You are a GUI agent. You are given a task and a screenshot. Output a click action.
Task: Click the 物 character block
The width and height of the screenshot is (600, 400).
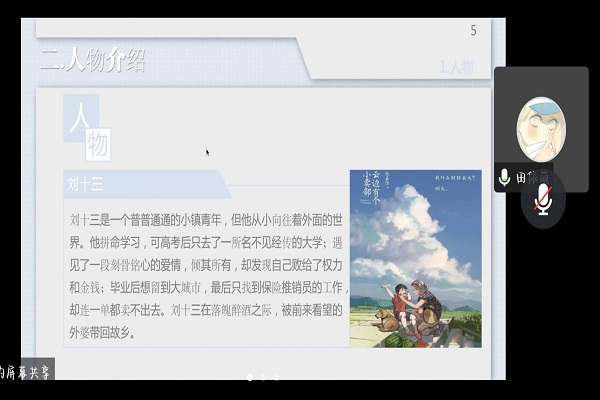pyautogui.click(x=98, y=145)
